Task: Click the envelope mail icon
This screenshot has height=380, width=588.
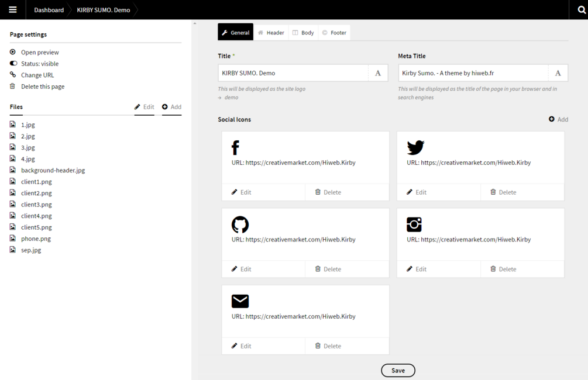Action: [x=240, y=301]
